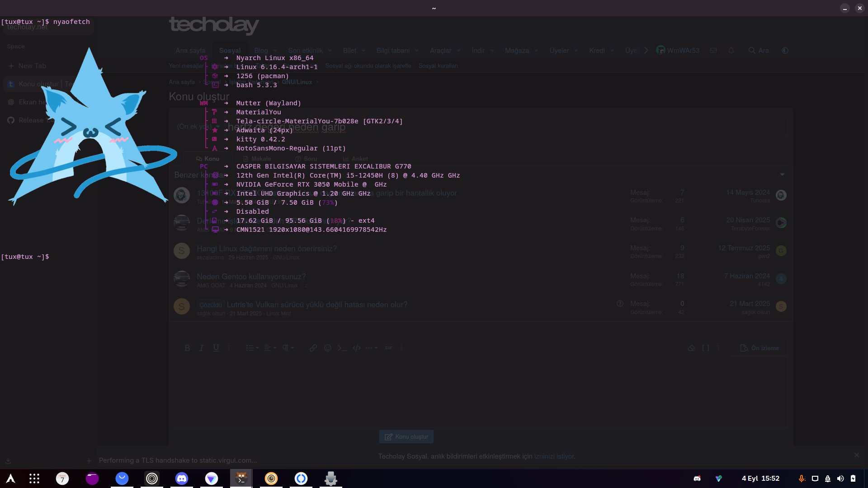
Task: Toggle the dark/light theme switch in the browser
Action: (785, 51)
